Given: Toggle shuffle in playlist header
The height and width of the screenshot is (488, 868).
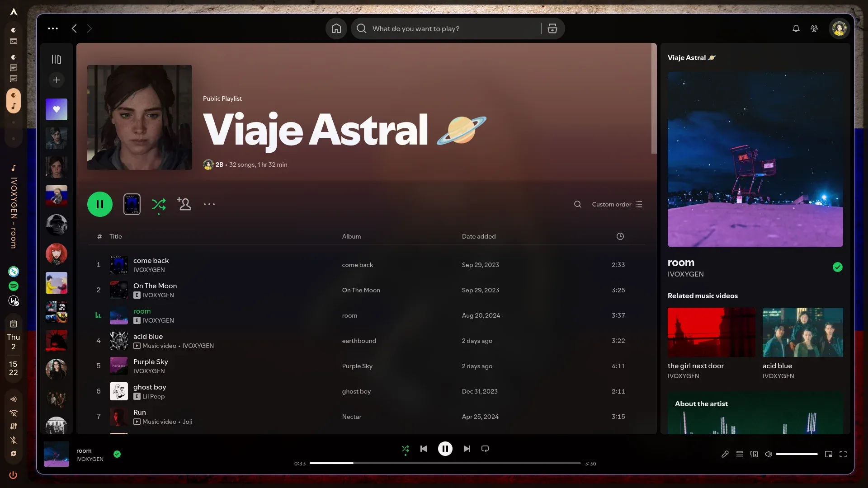Looking at the screenshot, I should tap(158, 204).
